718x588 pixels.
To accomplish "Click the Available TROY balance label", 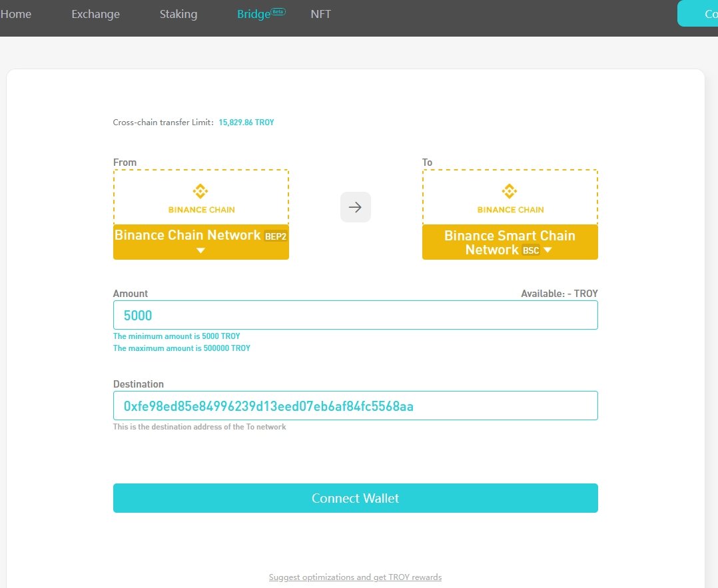I will point(559,294).
